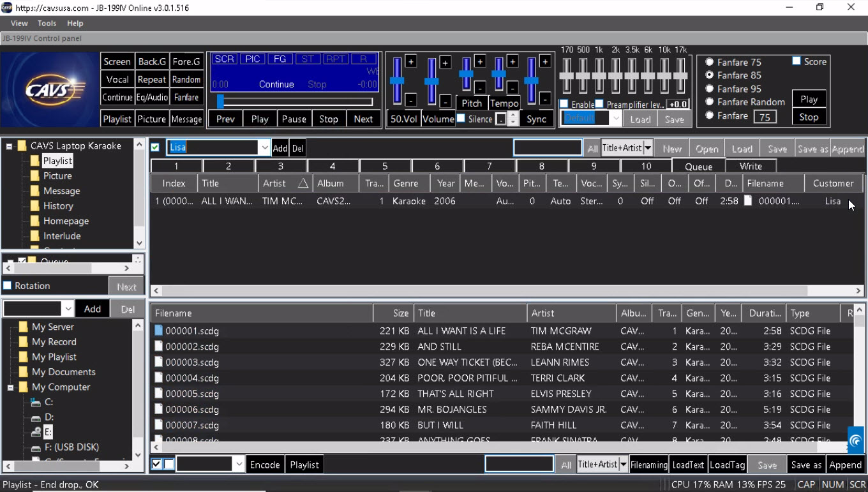
Task: Select the Fanfare 75 radio button
Action: [x=709, y=62]
